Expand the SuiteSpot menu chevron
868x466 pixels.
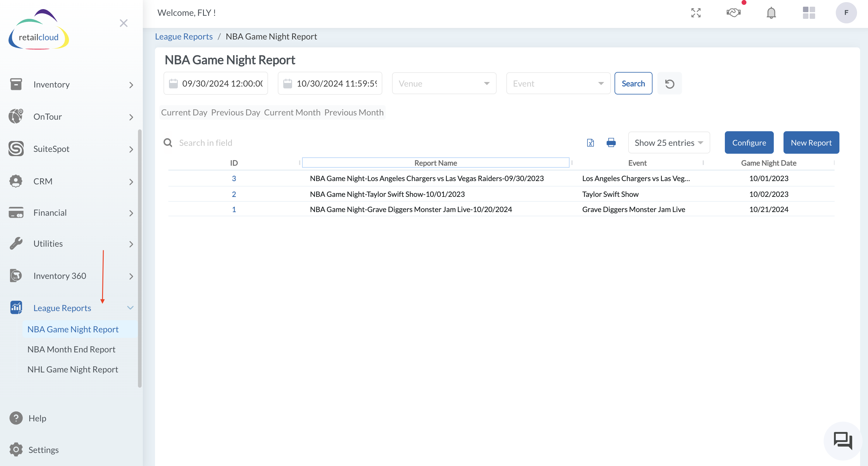point(131,149)
